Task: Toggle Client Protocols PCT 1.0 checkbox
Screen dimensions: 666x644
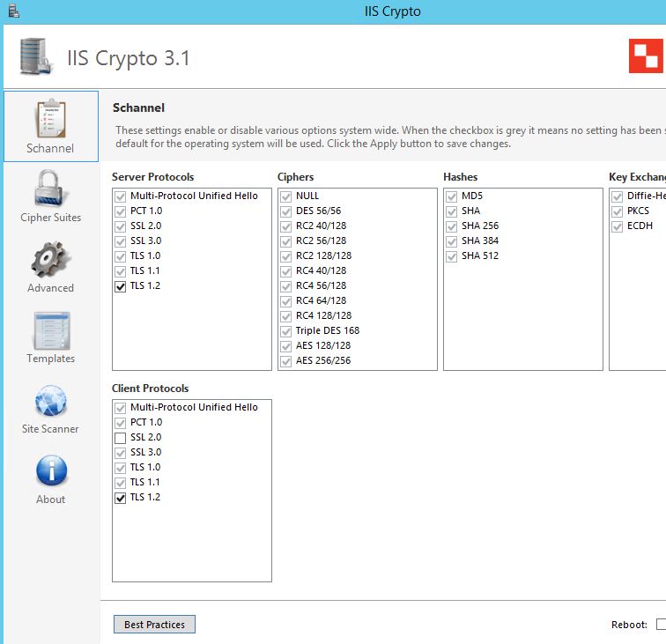Action: [x=120, y=423]
